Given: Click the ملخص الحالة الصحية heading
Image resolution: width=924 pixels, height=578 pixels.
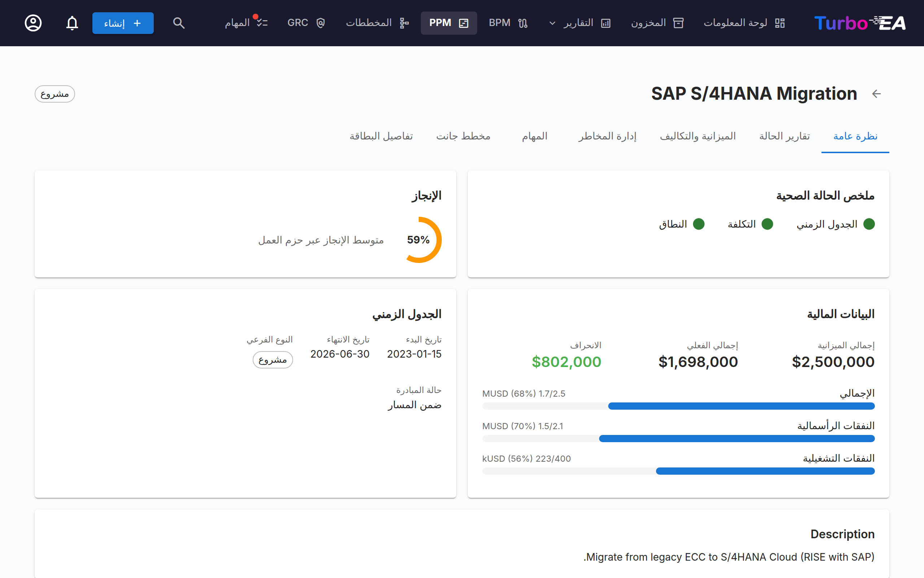Looking at the screenshot, I should pos(825,196).
